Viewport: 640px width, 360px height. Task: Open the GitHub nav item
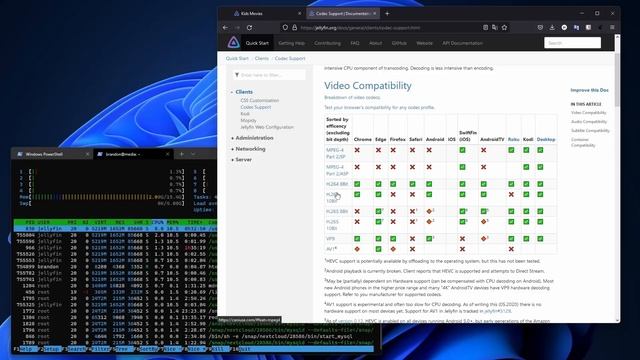coord(399,43)
